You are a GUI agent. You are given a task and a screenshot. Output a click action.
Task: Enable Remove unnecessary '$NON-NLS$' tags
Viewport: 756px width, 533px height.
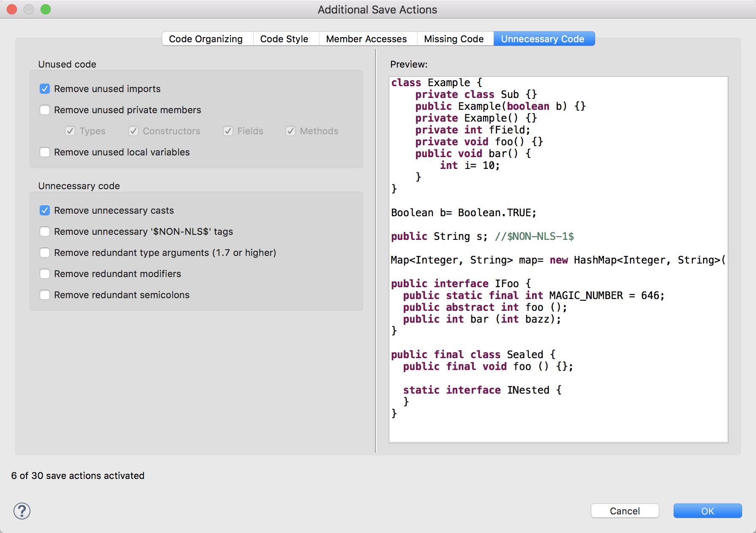[45, 231]
